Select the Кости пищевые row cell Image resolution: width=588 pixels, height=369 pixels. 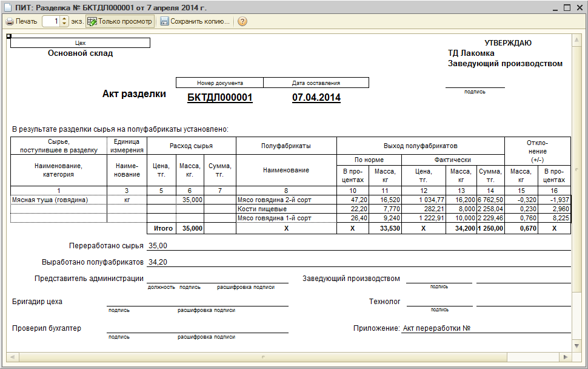(286, 209)
